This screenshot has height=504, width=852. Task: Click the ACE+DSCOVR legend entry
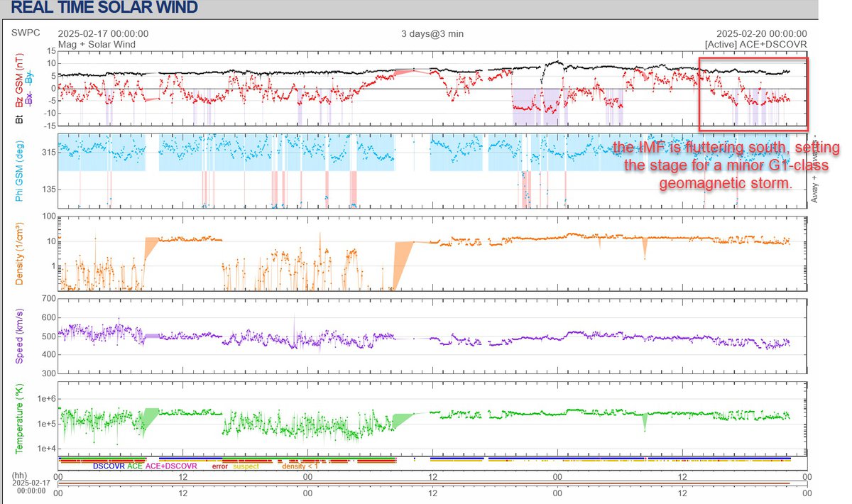point(170,466)
